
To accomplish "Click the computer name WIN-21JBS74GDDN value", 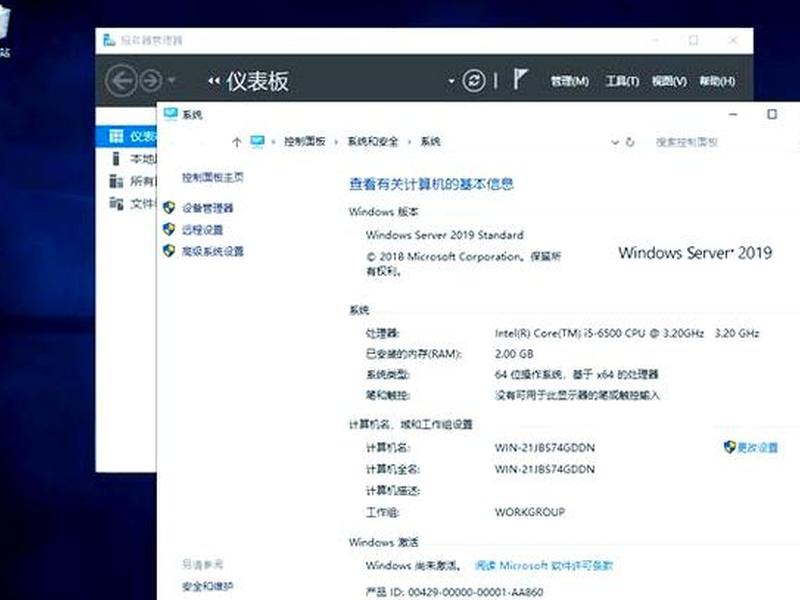I will (x=544, y=447).
